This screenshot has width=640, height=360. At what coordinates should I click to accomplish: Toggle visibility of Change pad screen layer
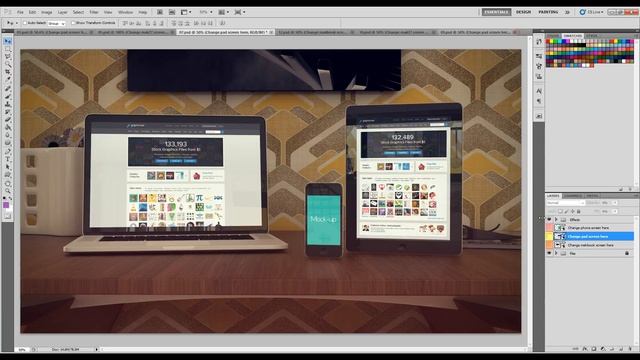coord(549,236)
